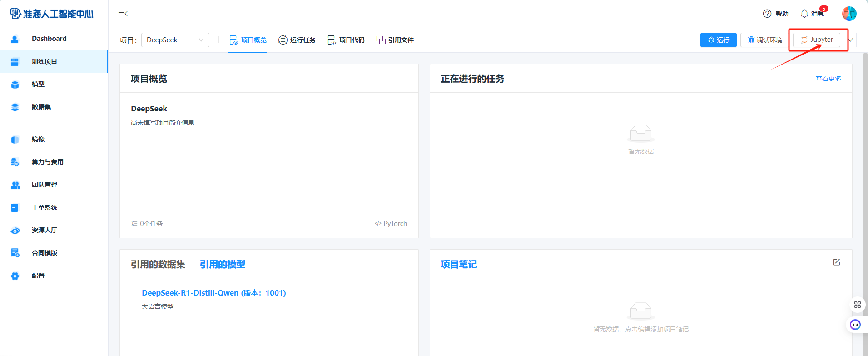Image resolution: width=868 pixels, height=356 pixels.
Task: Open 合同模版 text in sidebar
Action: tap(45, 253)
